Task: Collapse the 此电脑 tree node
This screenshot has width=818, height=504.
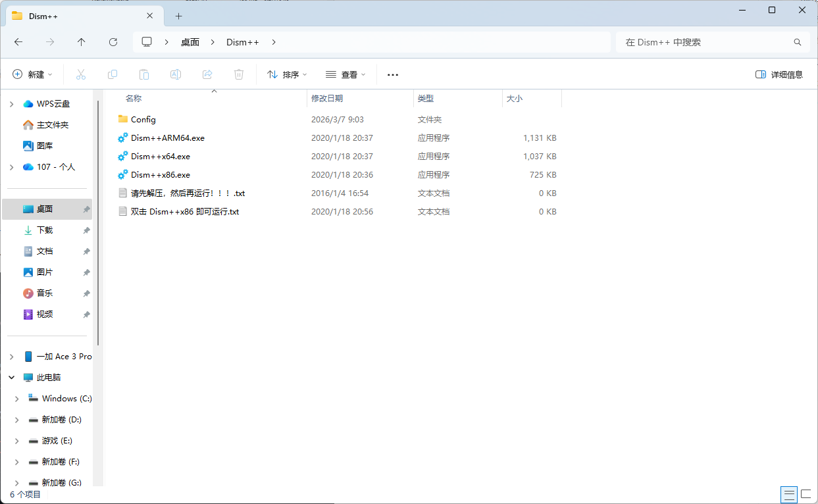Action: tap(11, 378)
